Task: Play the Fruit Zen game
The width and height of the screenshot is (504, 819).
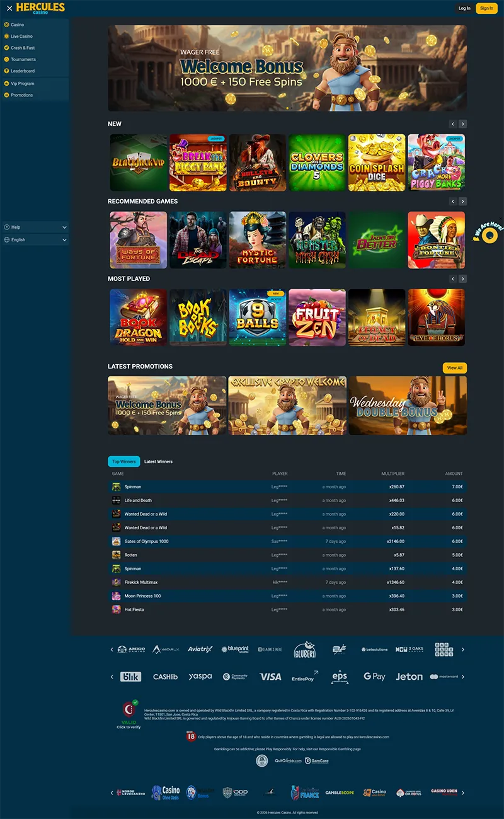Action: [x=317, y=318]
